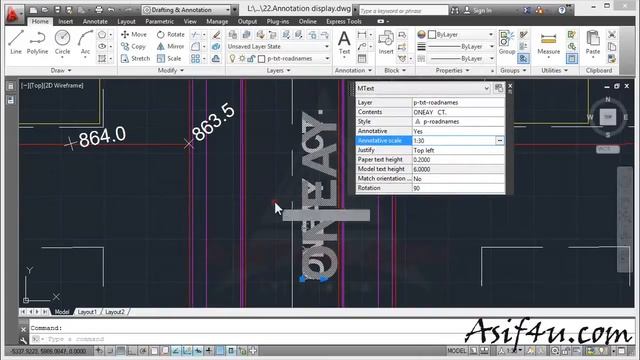Click the Insert block tool
640x360 pixels.
386,42
